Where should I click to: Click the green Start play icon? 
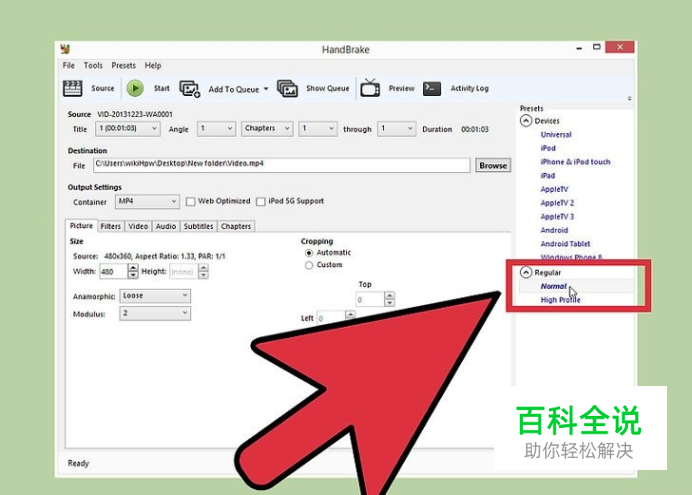[135, 88]
